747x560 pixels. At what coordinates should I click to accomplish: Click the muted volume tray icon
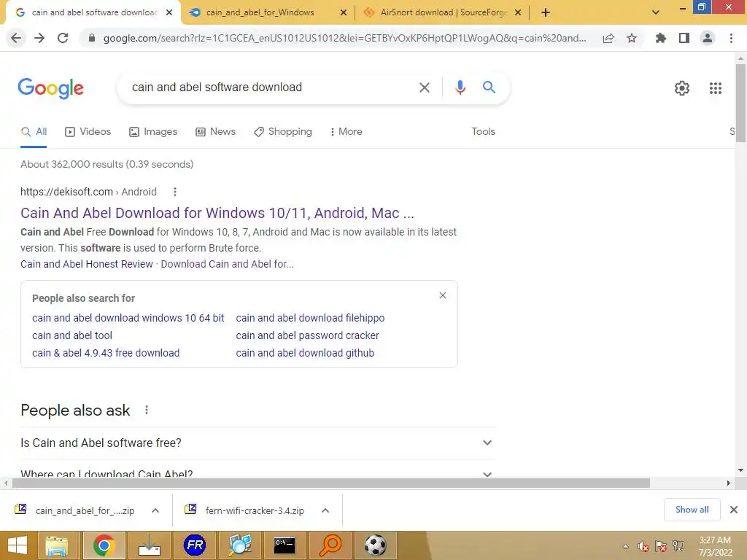(643, 546)
